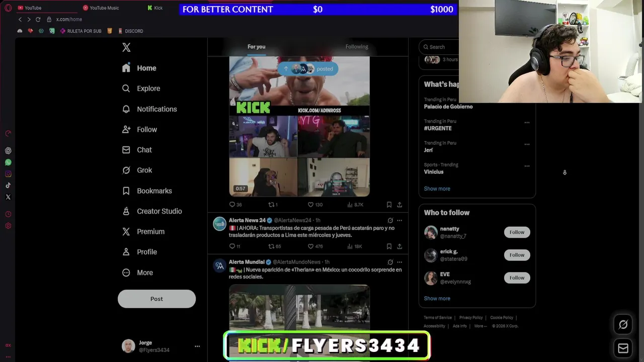Open account options dots next to Jorge
Viewport: 644px width, 362px height.
(x=197, y=346)
